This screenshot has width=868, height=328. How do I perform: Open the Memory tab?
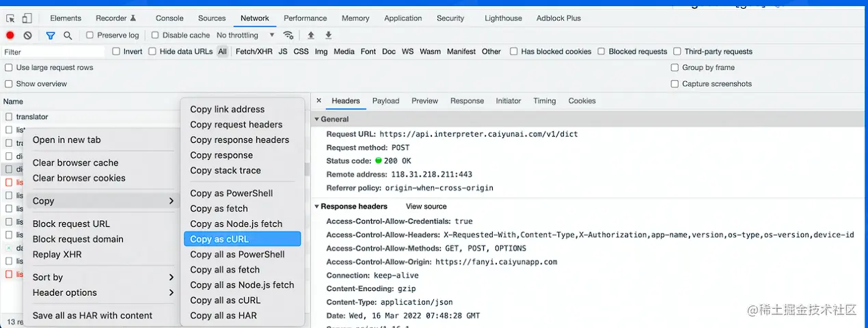355,18
